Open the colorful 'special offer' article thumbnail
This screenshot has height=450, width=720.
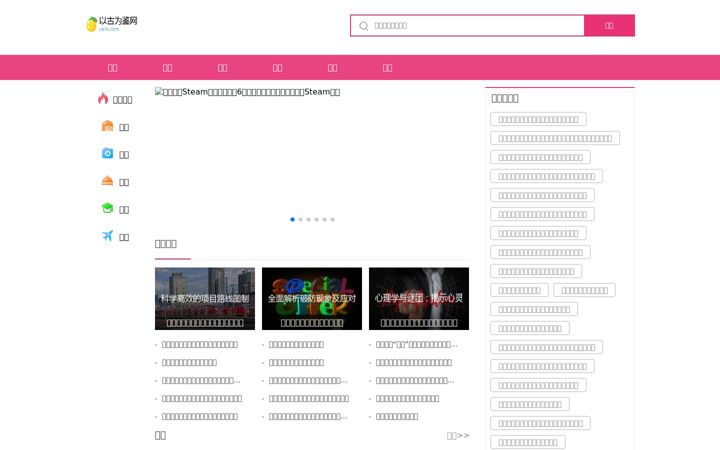312,298
